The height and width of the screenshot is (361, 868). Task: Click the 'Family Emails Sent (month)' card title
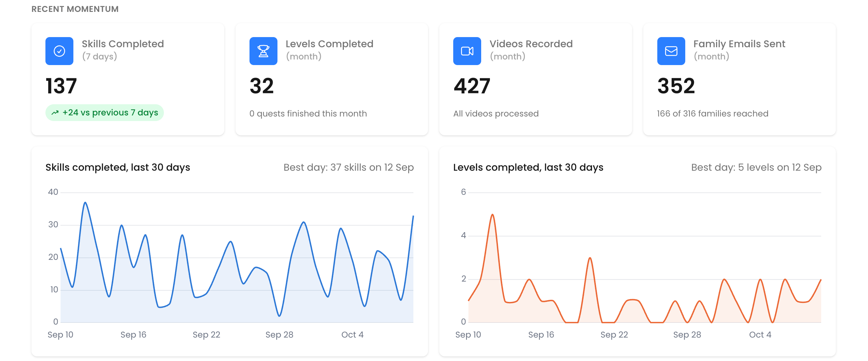tap(739, 50)
